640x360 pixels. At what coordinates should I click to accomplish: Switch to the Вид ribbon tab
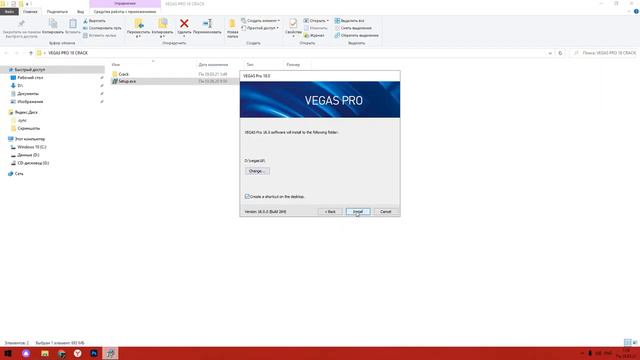click(x=80, y=11)
